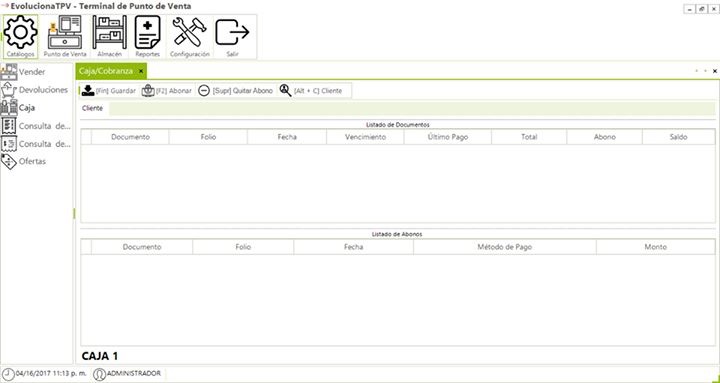Sort documents by Folio column
720x383 pixels.
click(x=208, y=137)
